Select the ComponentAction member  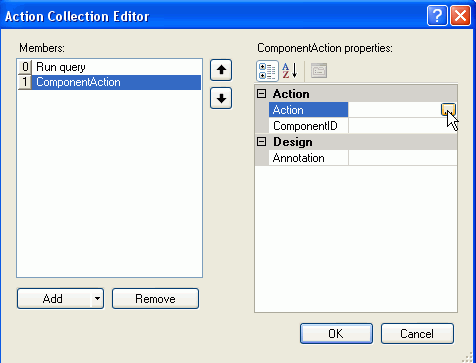coord(109,82)
